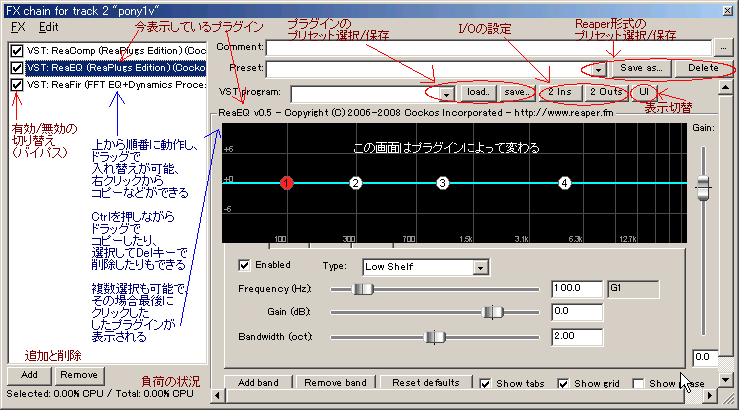Expand the Preset dropdown list

tap(598, 68)
